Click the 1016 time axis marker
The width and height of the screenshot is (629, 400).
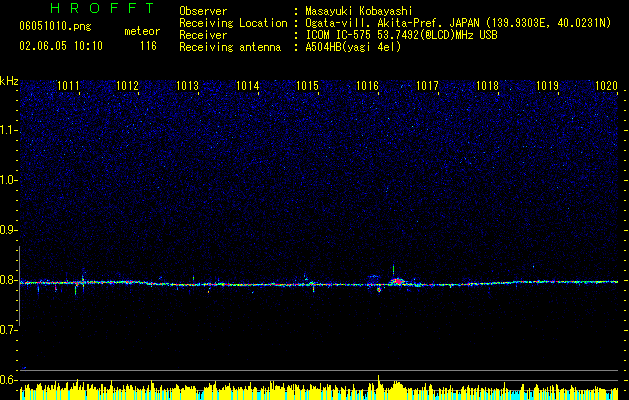click(367, 86)
